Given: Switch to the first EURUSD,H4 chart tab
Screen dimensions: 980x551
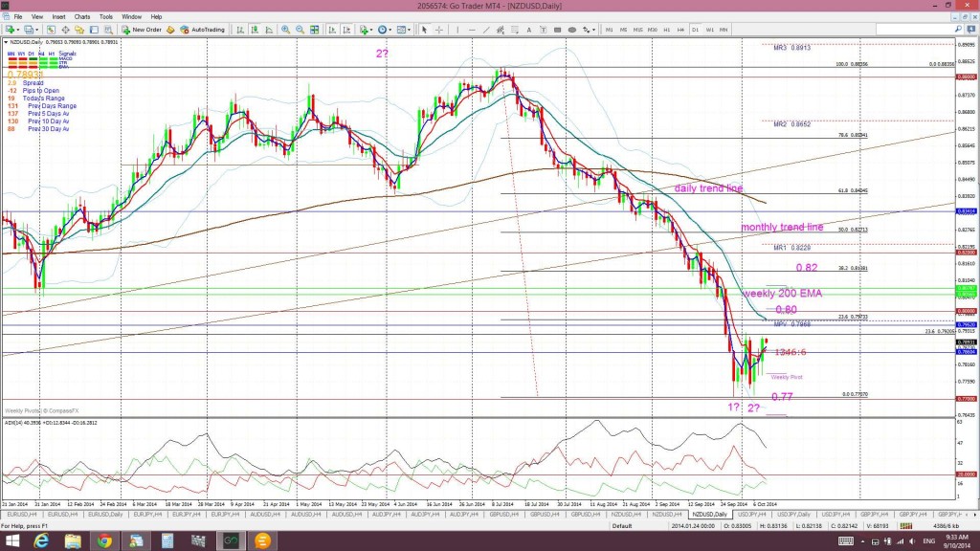Looking at the screenshot, I should point(22,514).
